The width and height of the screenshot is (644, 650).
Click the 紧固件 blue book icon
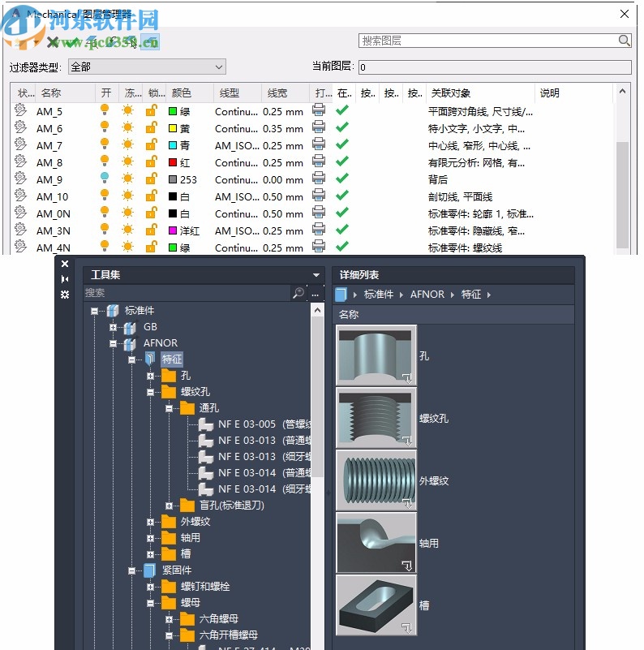point(149,570)
